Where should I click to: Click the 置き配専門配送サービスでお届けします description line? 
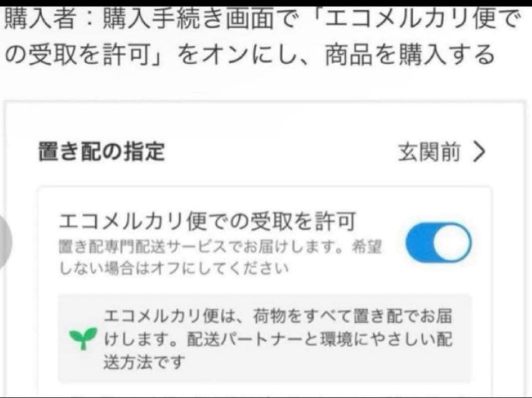[x=220, y=247]
